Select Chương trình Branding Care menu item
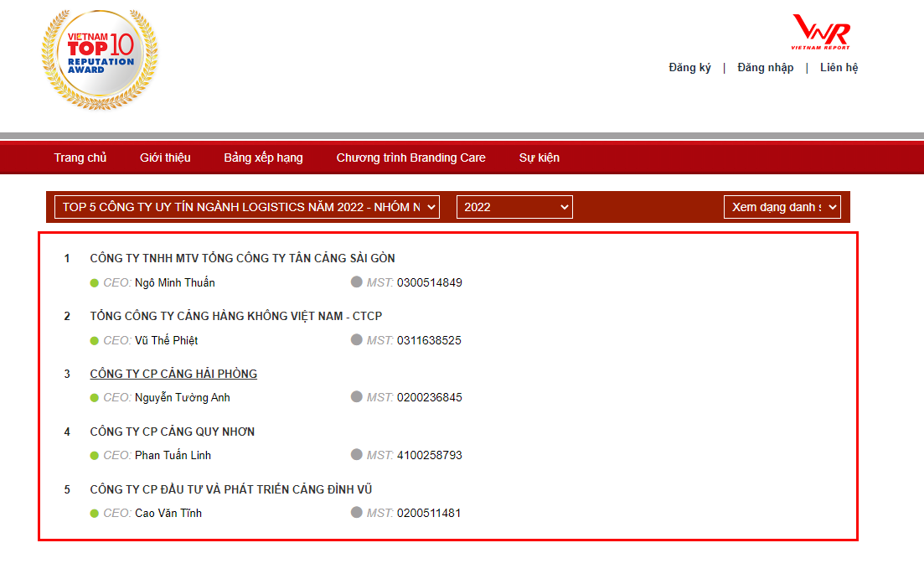 410,158
